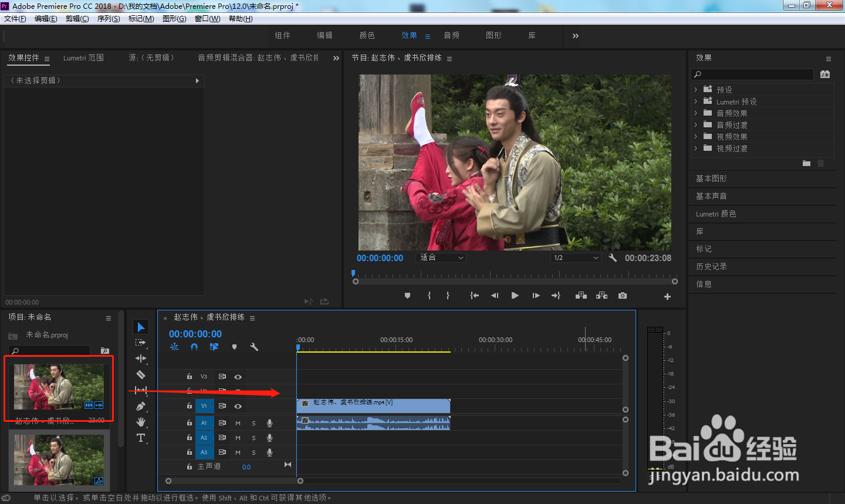Expand the 视频效果 folder
Viewport: 845px width, 504px height.
[695, 137]
